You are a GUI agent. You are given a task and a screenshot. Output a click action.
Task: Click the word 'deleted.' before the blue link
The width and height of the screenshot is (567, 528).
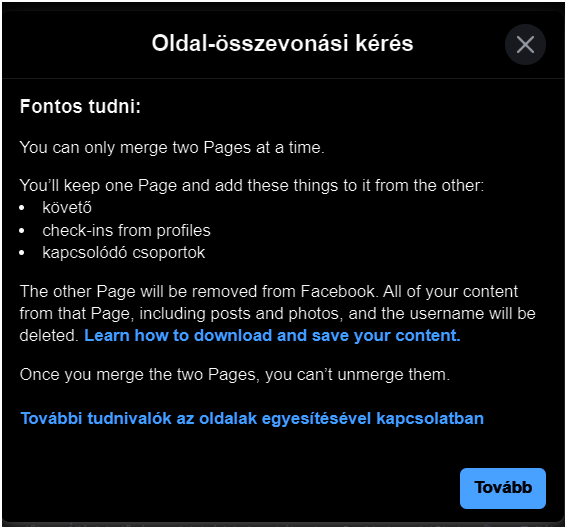(49, 336)
